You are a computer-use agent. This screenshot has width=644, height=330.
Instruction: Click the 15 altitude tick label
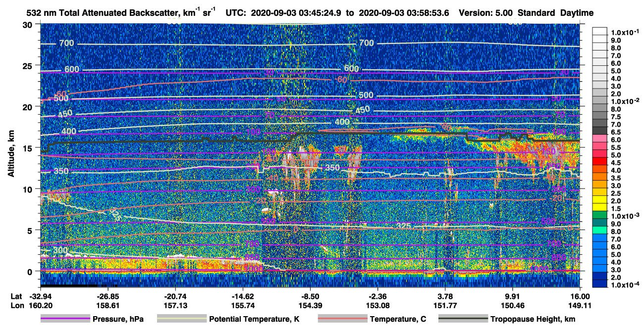point(29,147)
